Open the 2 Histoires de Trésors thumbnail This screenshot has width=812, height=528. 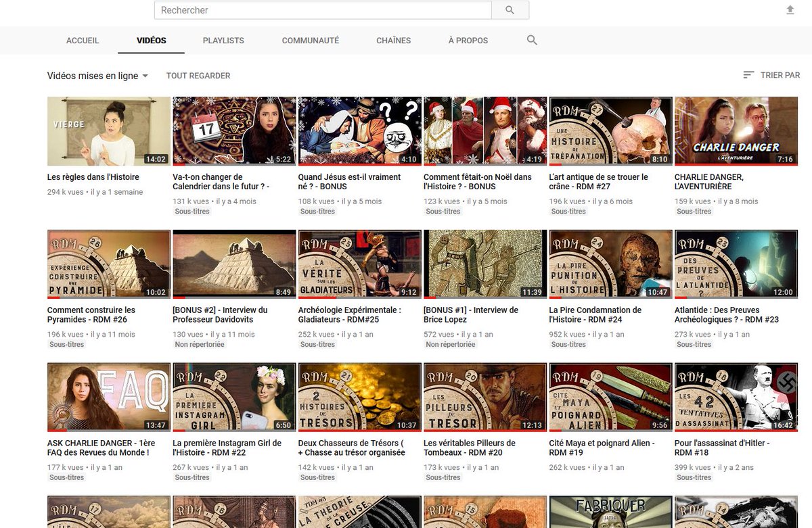tap(359, 398)
